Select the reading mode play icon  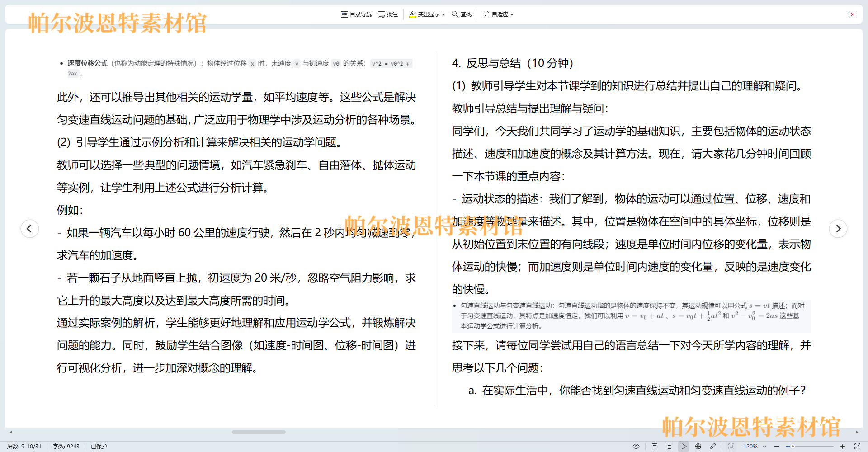click(x=684, y=447)
